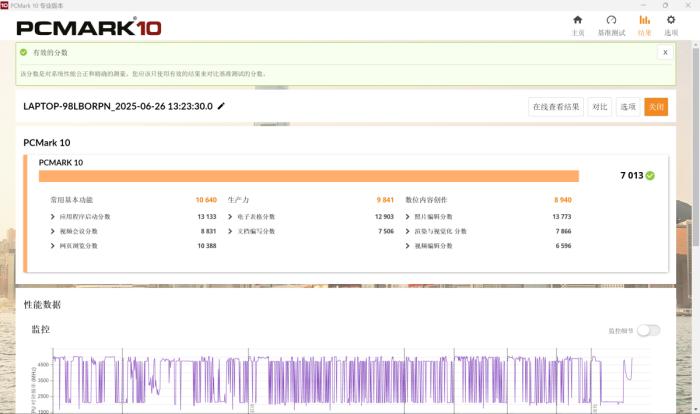Click the green checkmark beside score 7 013
This screenshot has width=700, height=414.
click(650, 176)
